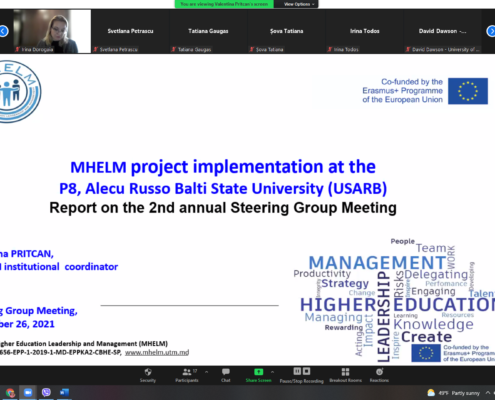The image size is (495, 400).
Task: Click the green Share Screen icon
Action: pos(258,372)
